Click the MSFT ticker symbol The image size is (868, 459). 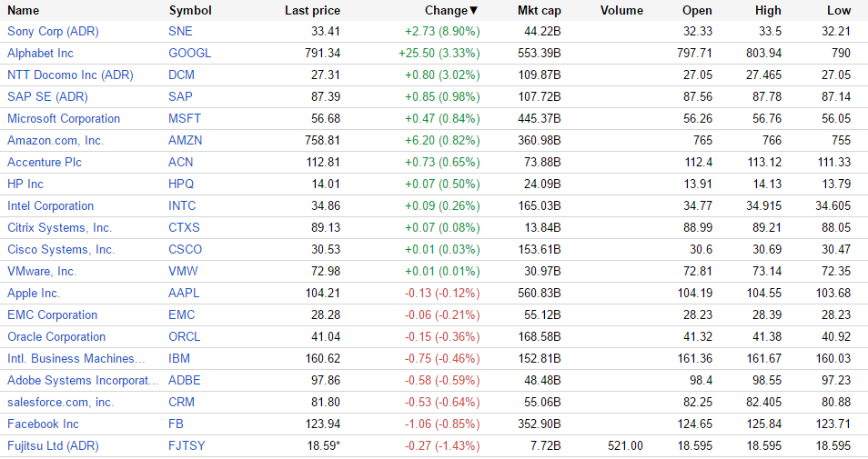tap(185, 118)
